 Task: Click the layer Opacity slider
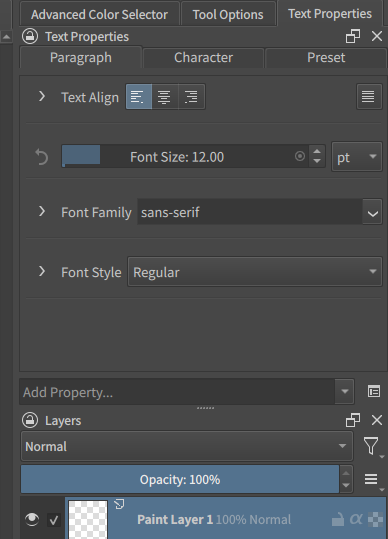click(180, 479)
